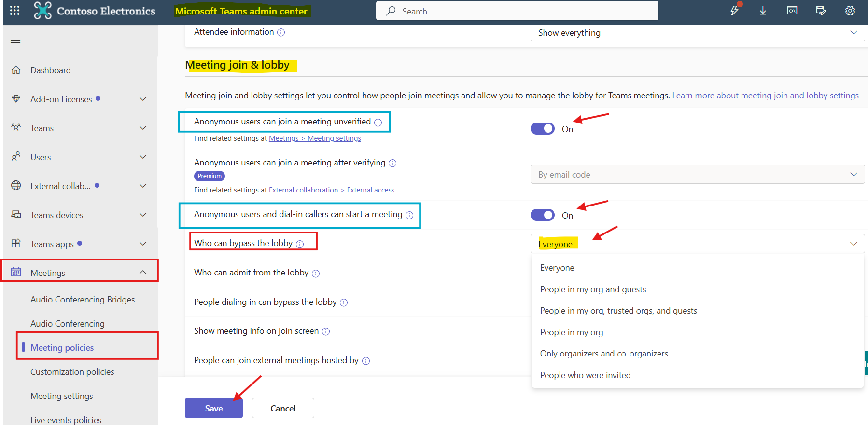Click the Users icon in sidebar
Viewport: 868px width, 425px height.
point(16,157)
